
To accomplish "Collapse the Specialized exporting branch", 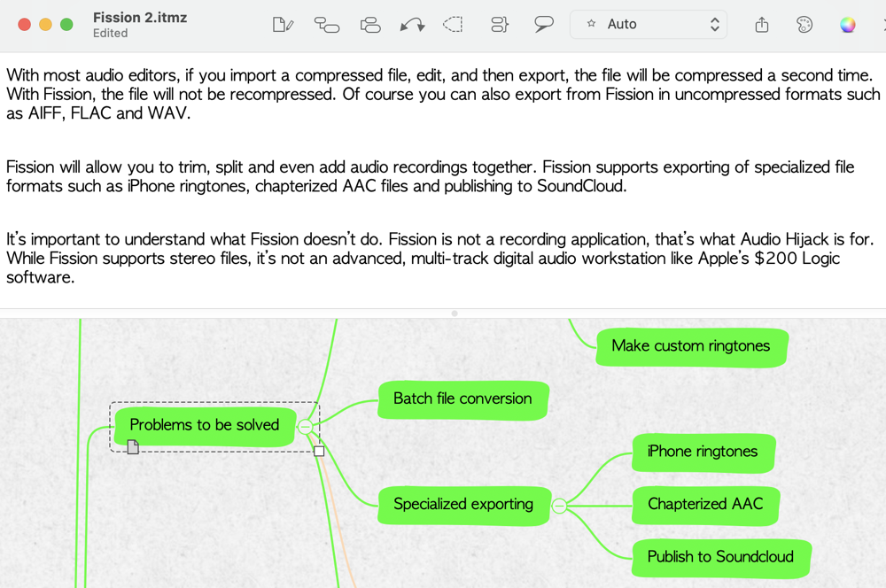I will [559, 506].
